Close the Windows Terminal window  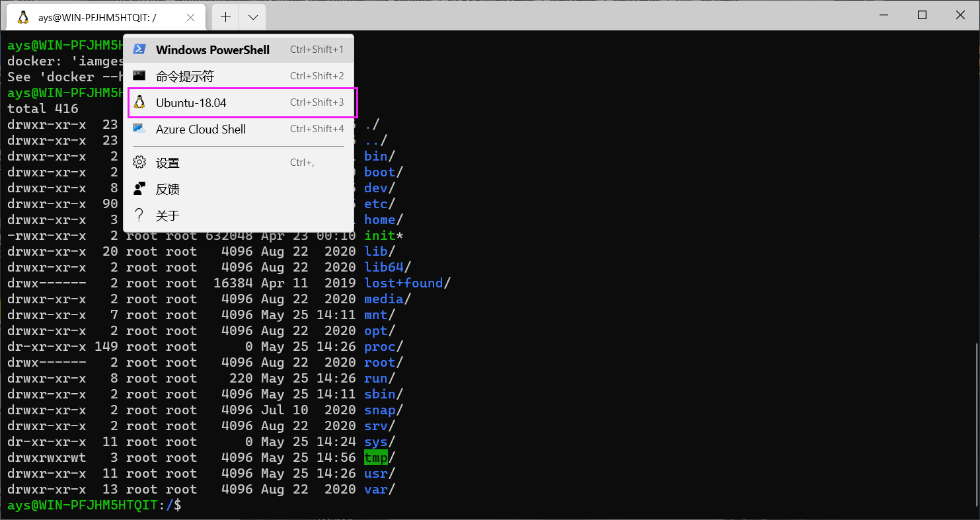click(x=960, y=15)
